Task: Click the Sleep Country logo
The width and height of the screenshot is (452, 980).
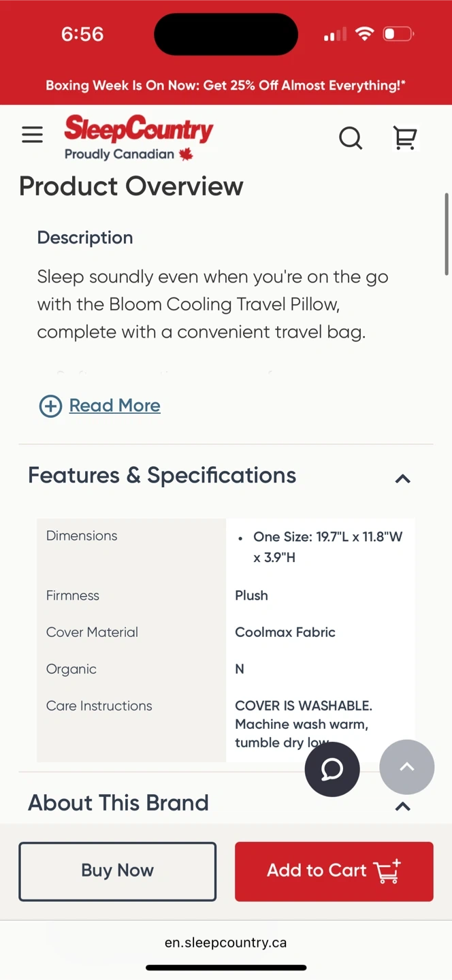Action: [138, 137]
